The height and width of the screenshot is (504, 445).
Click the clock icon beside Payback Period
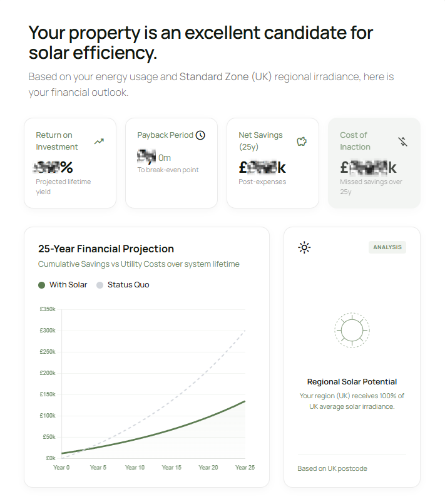[x=200, y=135]
